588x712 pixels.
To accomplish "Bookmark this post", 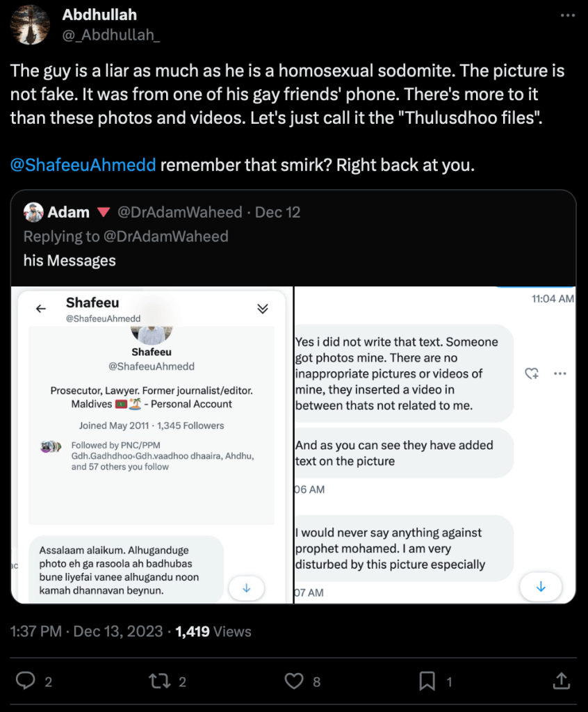I will (x=429, y=681).
